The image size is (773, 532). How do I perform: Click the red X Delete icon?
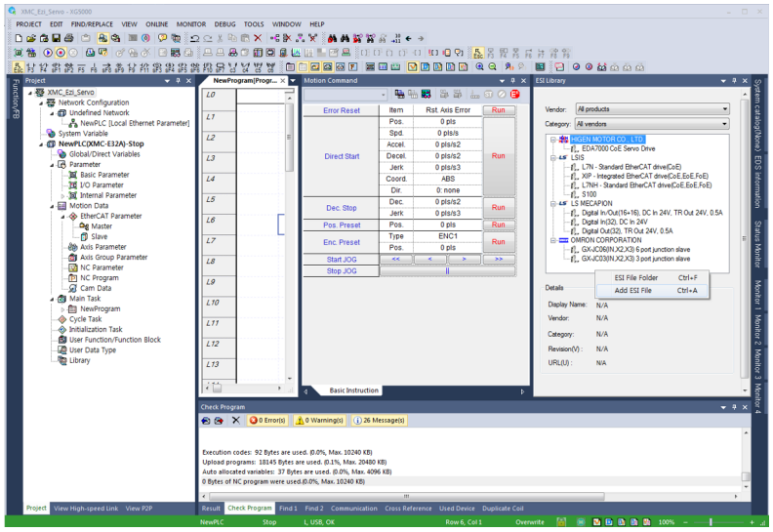[256, 36]
